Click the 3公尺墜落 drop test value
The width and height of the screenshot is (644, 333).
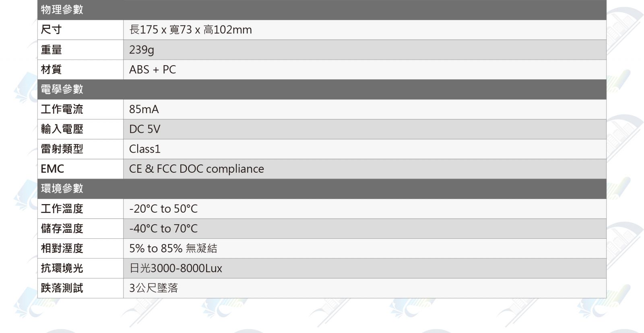pyautogui.click(x=153, y=288)
